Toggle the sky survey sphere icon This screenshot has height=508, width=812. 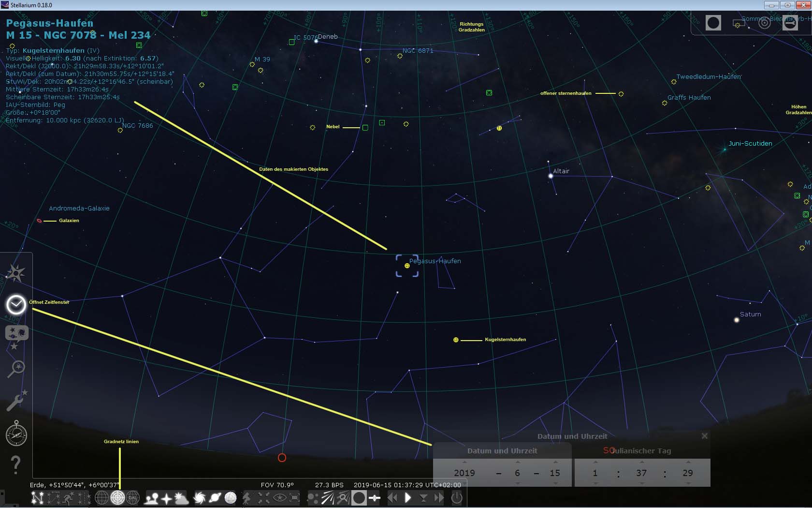pos(231,497)
